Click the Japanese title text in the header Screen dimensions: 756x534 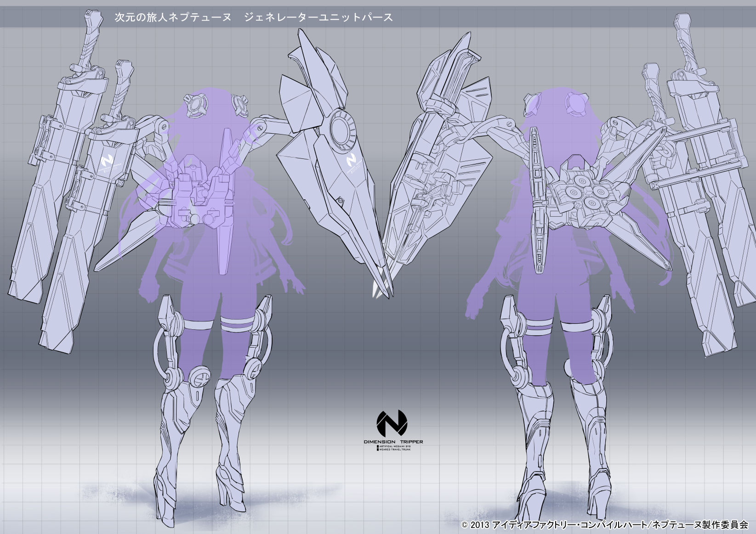tap(253, 17)
